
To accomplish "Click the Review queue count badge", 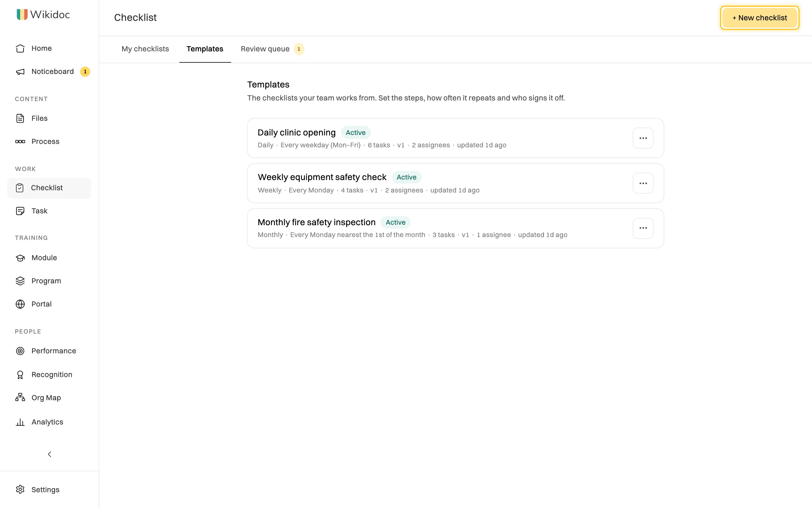I will pos(299,49).
